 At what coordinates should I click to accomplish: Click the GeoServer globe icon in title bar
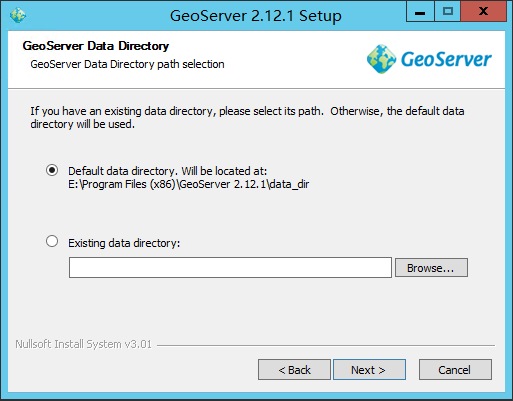coord(18,15)
